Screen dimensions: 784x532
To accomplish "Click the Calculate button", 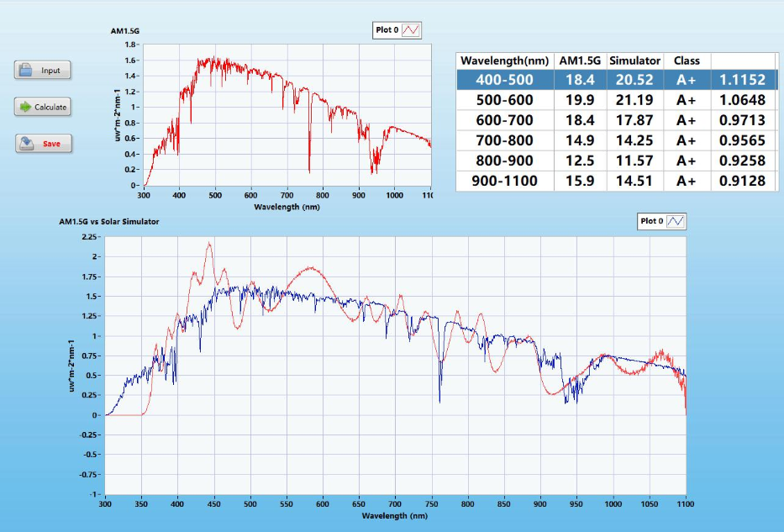I will pyautogui.click(x=43, y=107).
